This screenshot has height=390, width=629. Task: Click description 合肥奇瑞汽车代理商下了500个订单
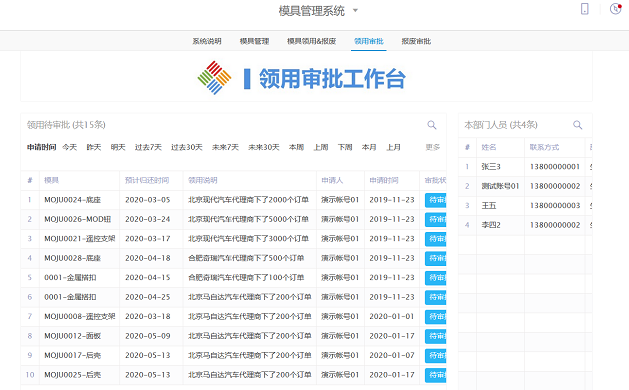click(x=246, y=258)
